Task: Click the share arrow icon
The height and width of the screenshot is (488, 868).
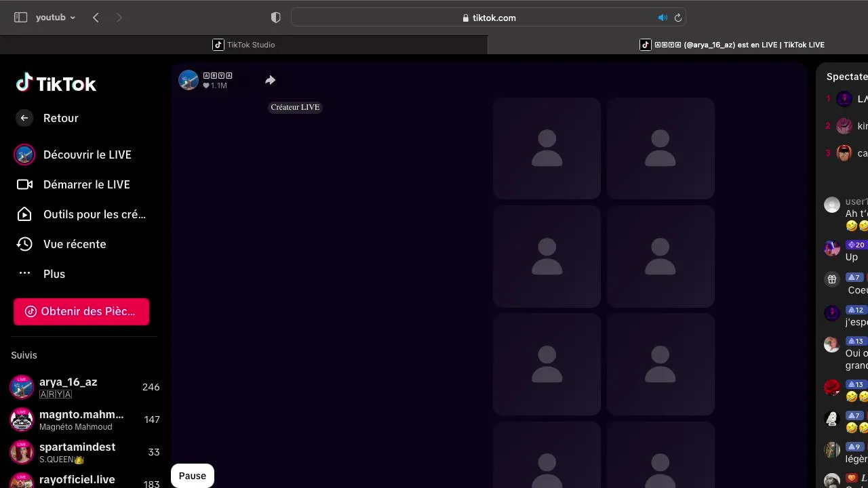Action: coord(270,80)
